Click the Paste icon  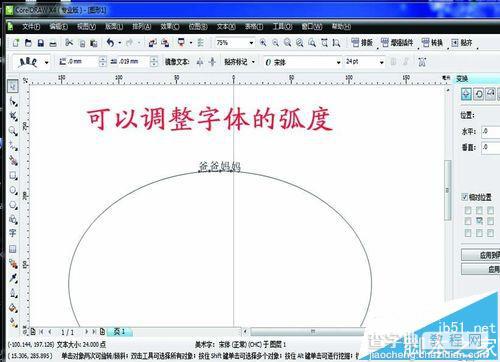point(94,43)
